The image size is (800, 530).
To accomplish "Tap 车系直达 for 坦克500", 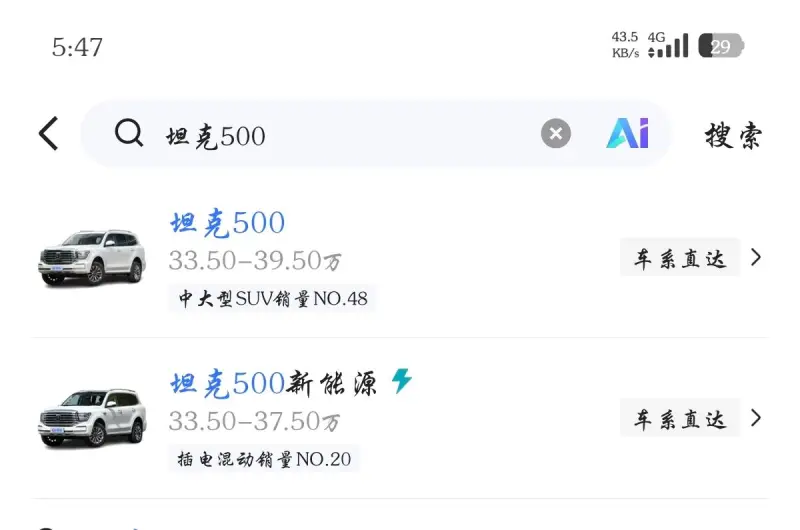I will coord(679,258).
